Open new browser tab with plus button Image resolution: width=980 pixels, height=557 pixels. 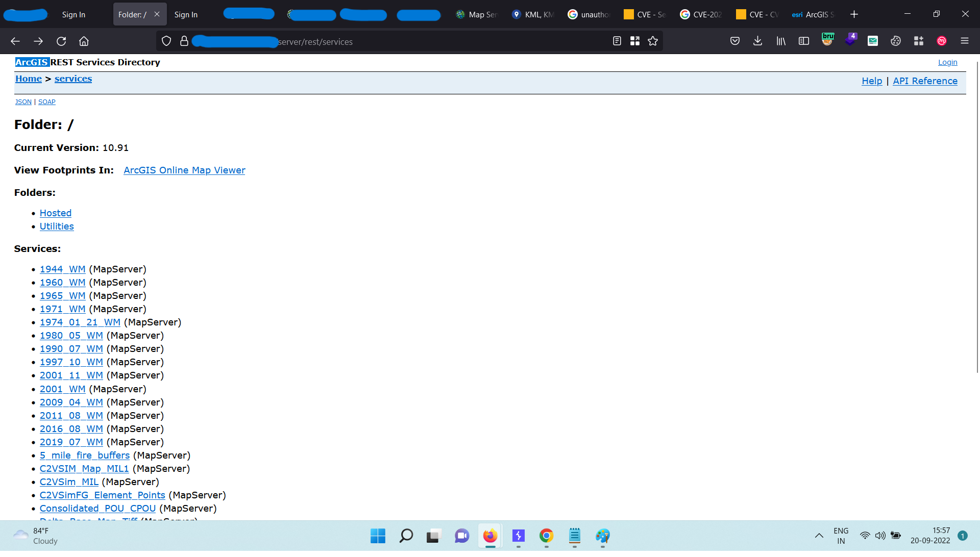click(x=854, y=14)
